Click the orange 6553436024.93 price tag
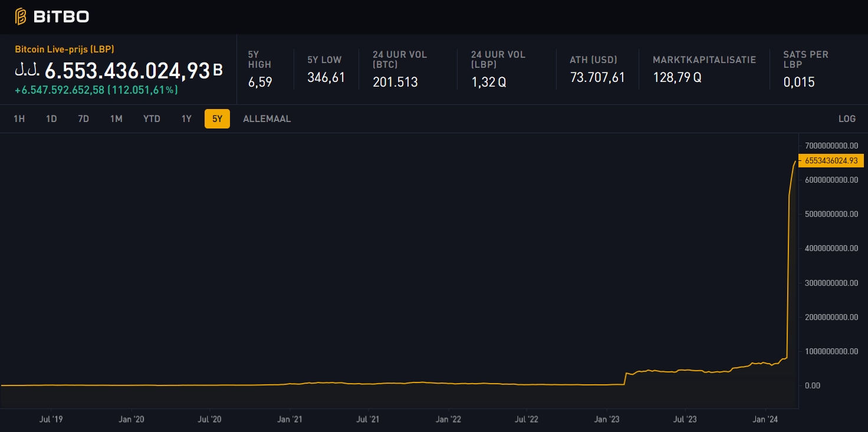 (831, 160)
